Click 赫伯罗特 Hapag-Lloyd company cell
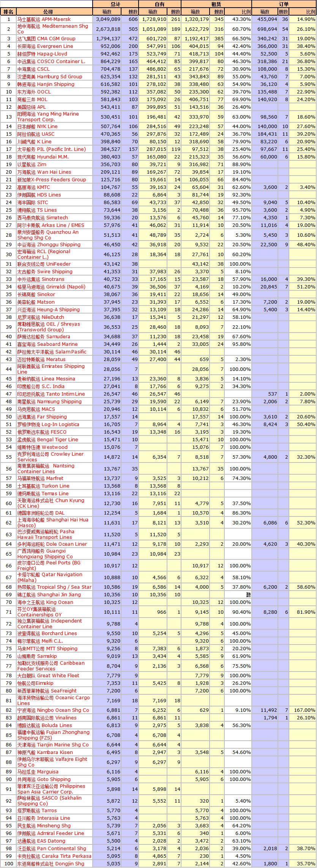The image size is (317, 868). 42,54
